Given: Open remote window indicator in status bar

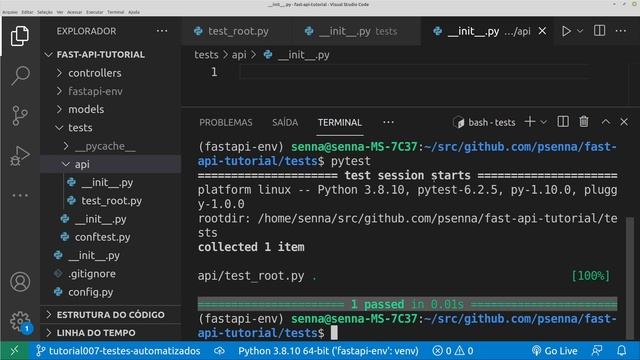Looking at the screenshot, I should point(14,351).
